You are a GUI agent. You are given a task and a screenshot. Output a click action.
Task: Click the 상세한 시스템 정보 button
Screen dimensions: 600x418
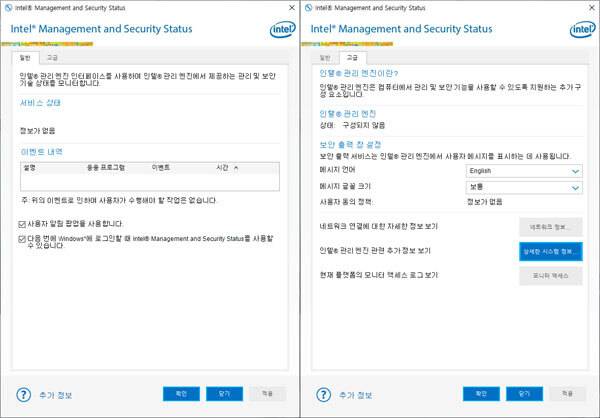pos(550,250)
